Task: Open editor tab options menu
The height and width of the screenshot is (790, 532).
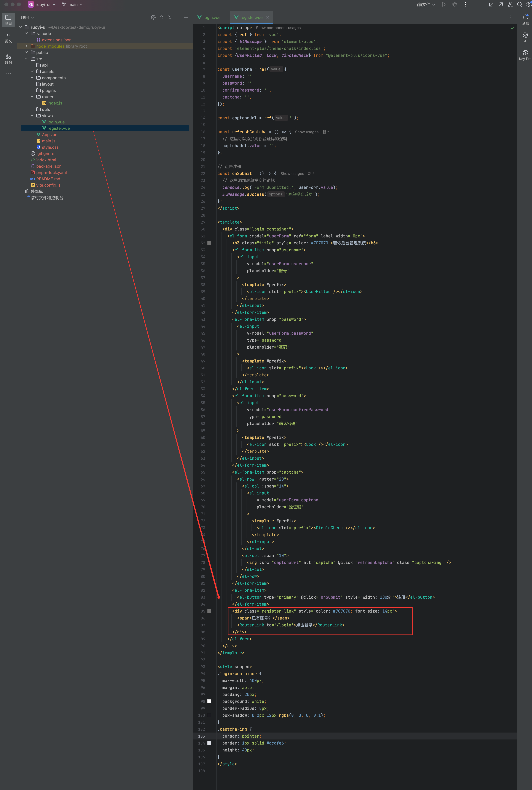Action: click(x=511, y=17)
